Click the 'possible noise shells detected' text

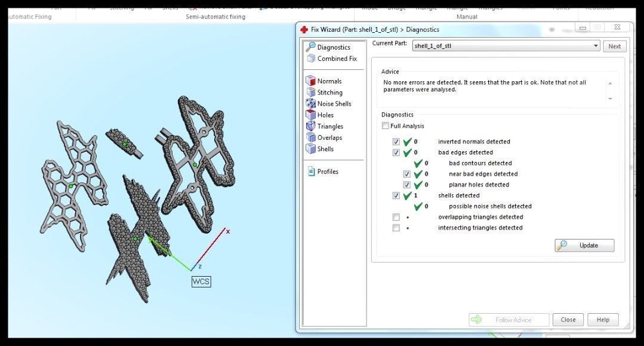pos(490,206)
